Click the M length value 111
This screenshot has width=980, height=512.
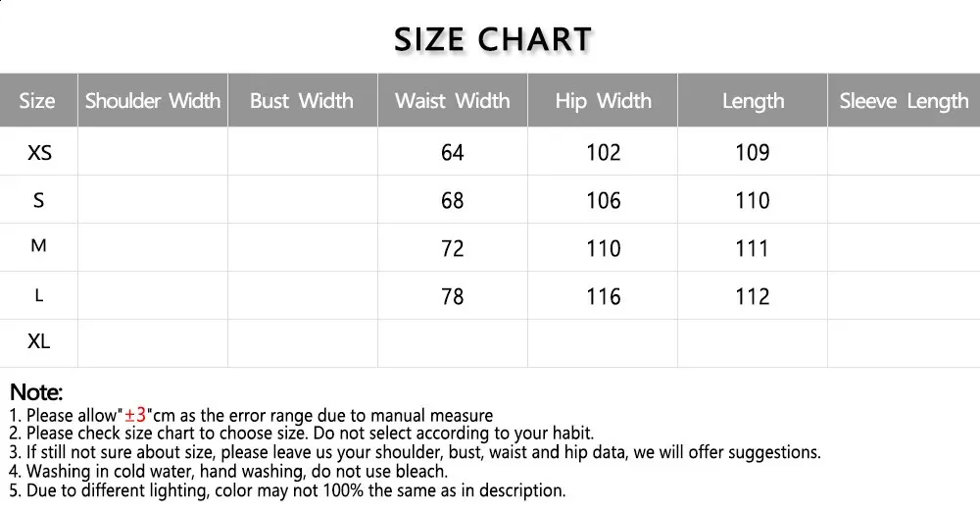[753, 249]
